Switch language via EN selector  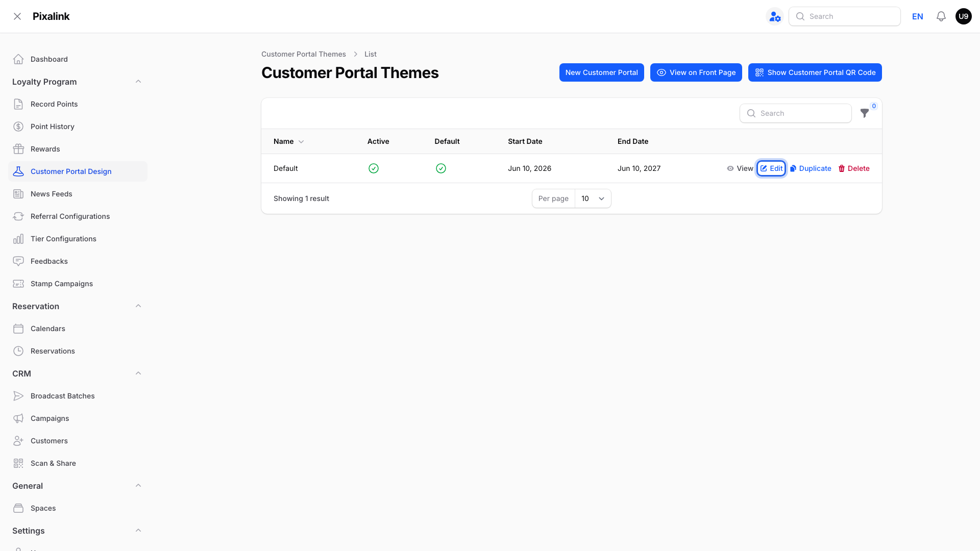pyautogui.click(x=917, y=16)
